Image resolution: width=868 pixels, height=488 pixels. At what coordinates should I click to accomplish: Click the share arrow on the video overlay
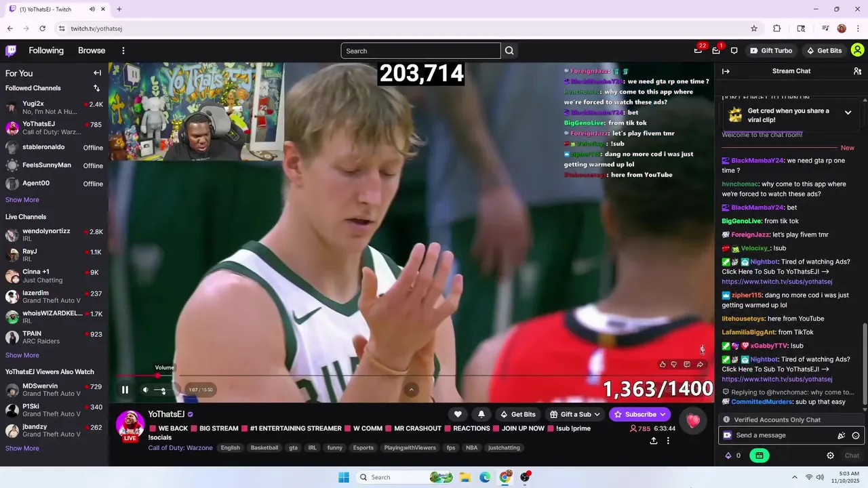[700, 364]
